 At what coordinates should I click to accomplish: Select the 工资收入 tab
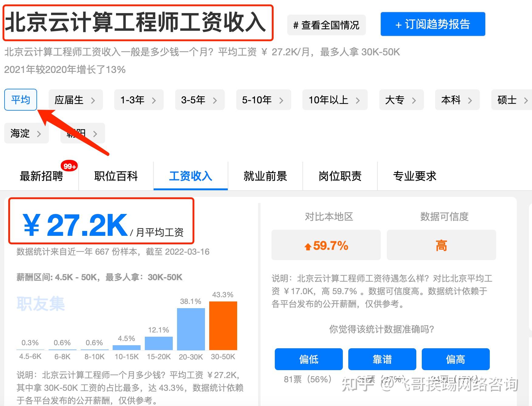tap(191, 176)
